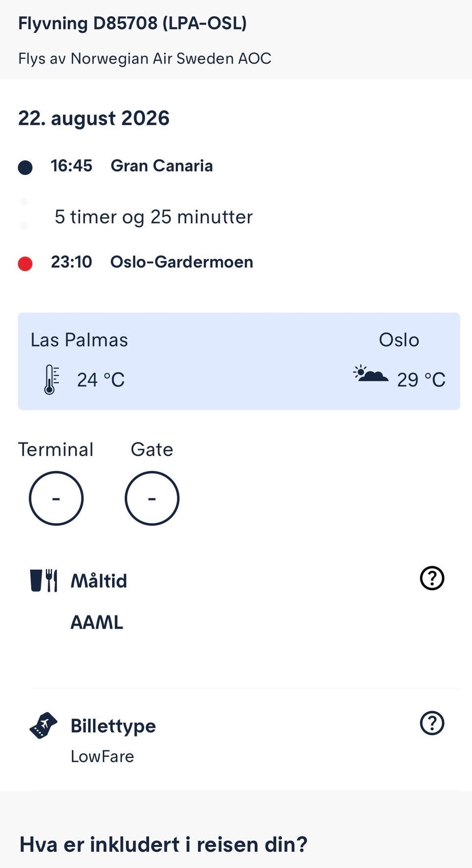
Task: Tap the meal cup and cutlery icon
Action: click(44, 580)
